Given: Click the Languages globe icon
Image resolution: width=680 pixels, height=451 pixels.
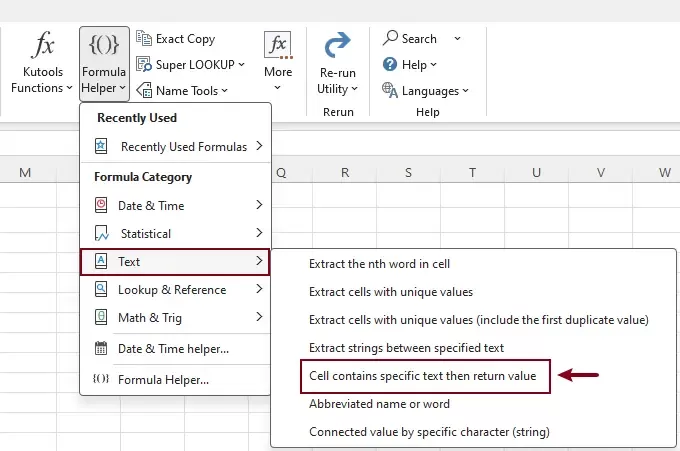Looking at the screenshot, I should click(x=389, y=90).
